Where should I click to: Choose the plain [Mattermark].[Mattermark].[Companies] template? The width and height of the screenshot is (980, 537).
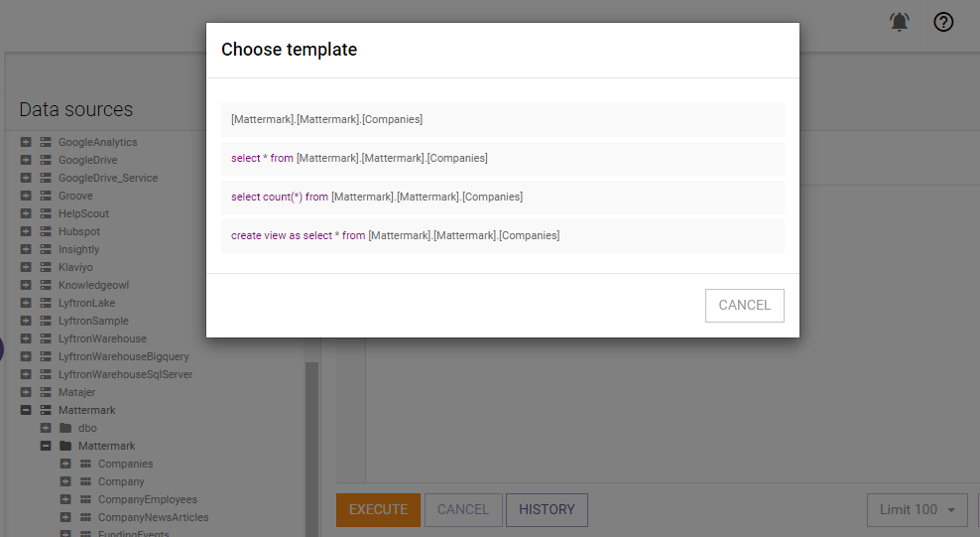point(503,119)
